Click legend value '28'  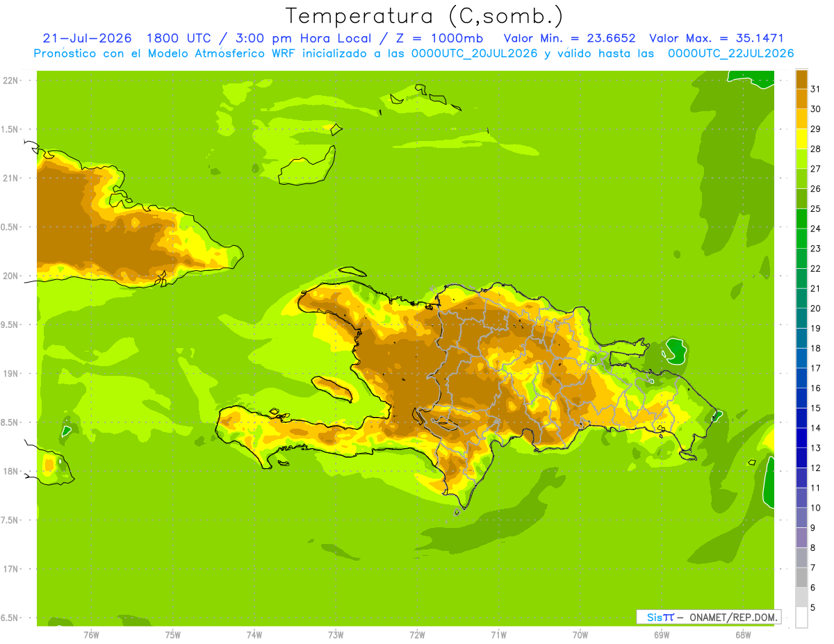(x=816, y=149)
